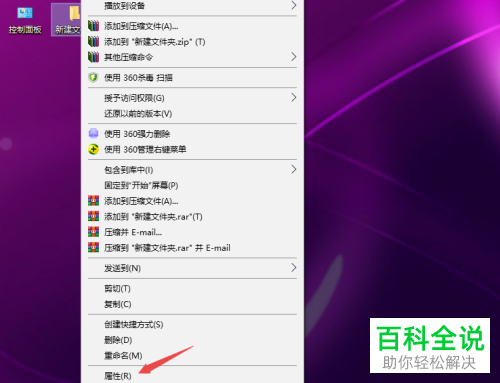
Task: Choose 播放到设备 from the context menu
Action: point(192,6)
